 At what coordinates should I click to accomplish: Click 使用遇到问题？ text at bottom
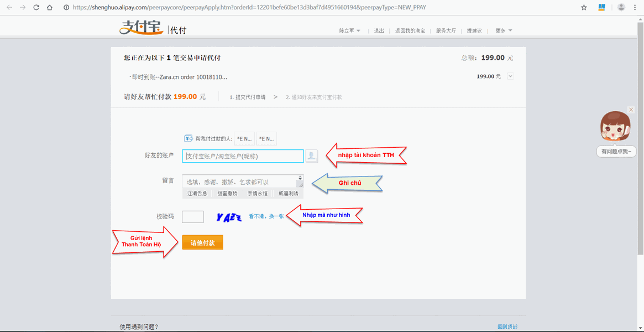[x=139, y=327]
